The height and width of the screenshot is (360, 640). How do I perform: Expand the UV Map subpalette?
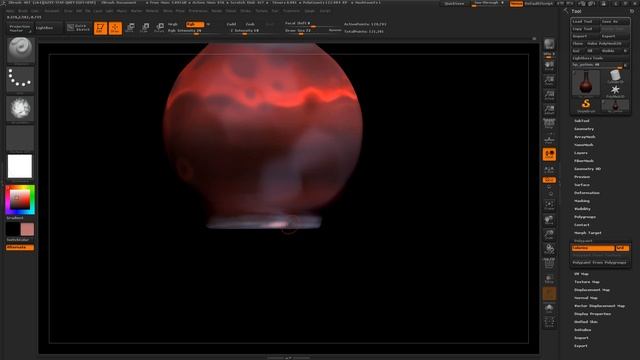pos(581,274)
